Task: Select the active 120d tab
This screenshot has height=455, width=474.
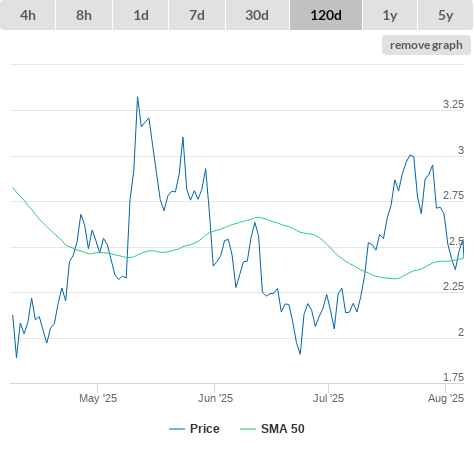Action: pyautogui.click(x=326, y=15)
